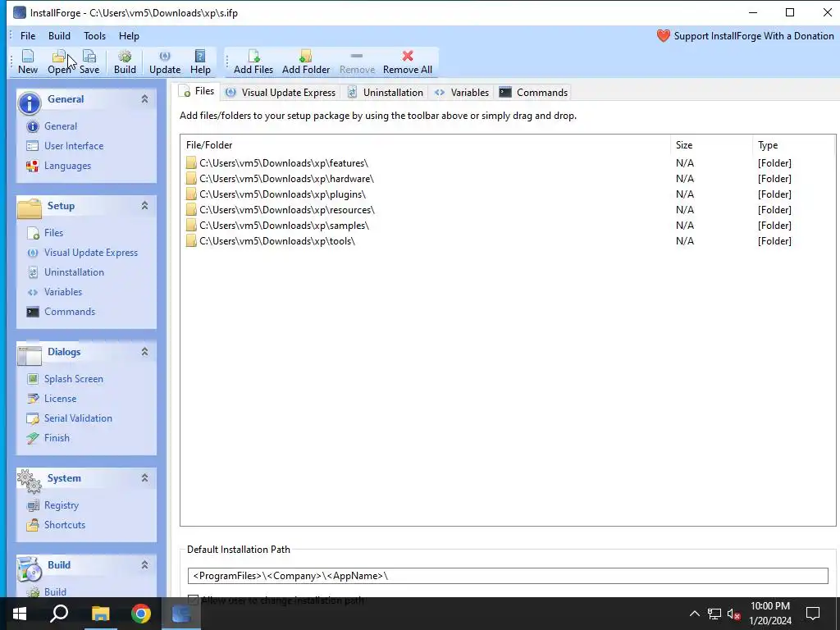Open Serial Validation settings
The image size is (840, 630).
tap(78, 419)
